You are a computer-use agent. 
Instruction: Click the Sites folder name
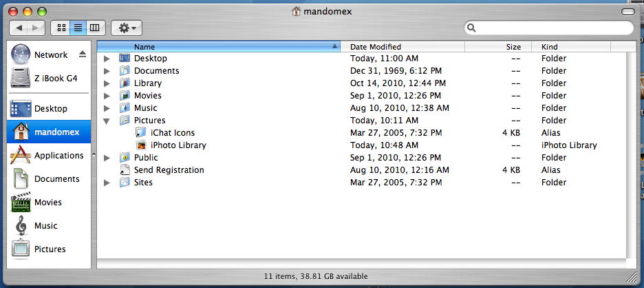[143, 183]
